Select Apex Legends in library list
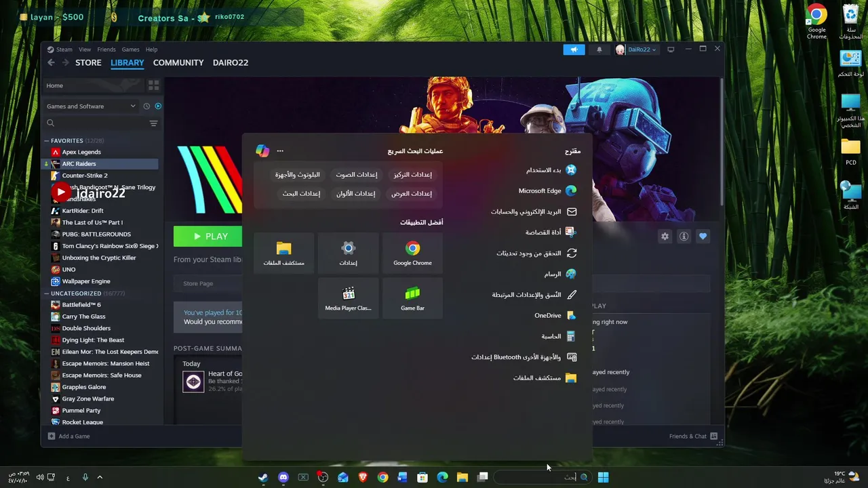The height and width of the screenshot is (488, 868). 81,152
